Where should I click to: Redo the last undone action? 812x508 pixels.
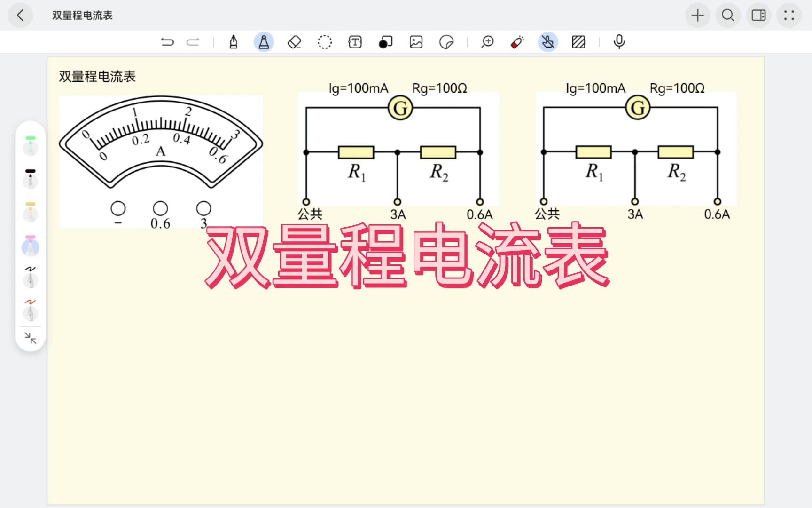click(x=193, y=42)
